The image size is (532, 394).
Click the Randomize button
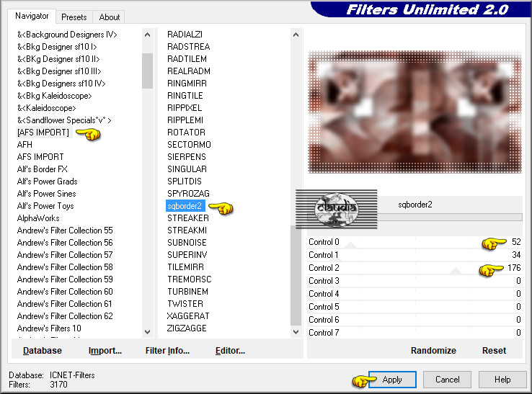[433, 350]
